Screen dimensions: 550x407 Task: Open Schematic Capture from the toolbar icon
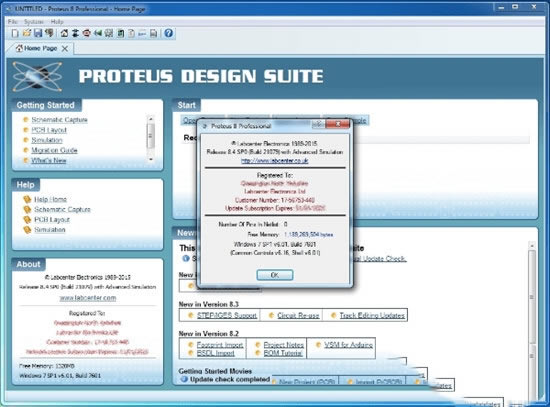75,33
